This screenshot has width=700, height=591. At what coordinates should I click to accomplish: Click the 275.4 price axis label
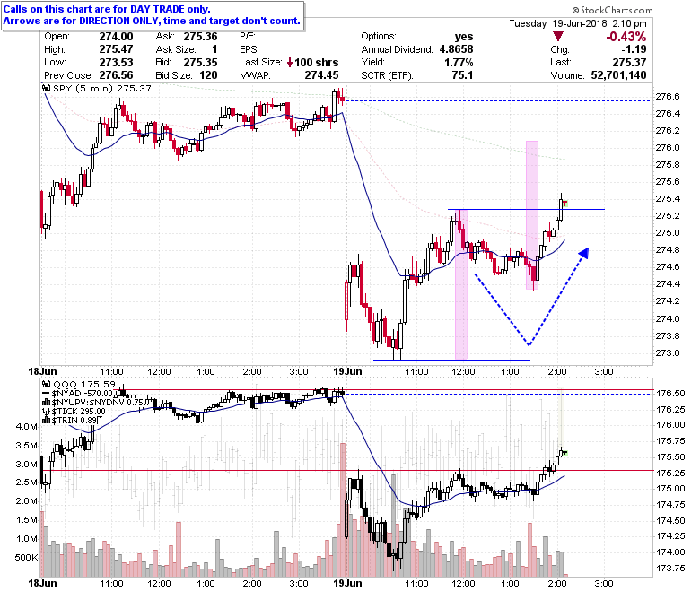coord(668,199)
